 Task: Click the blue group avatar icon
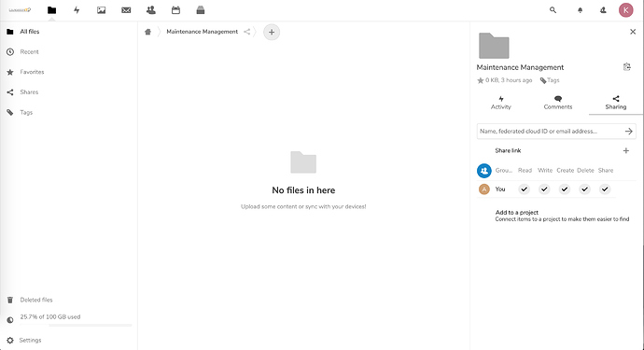pos(484,171)
